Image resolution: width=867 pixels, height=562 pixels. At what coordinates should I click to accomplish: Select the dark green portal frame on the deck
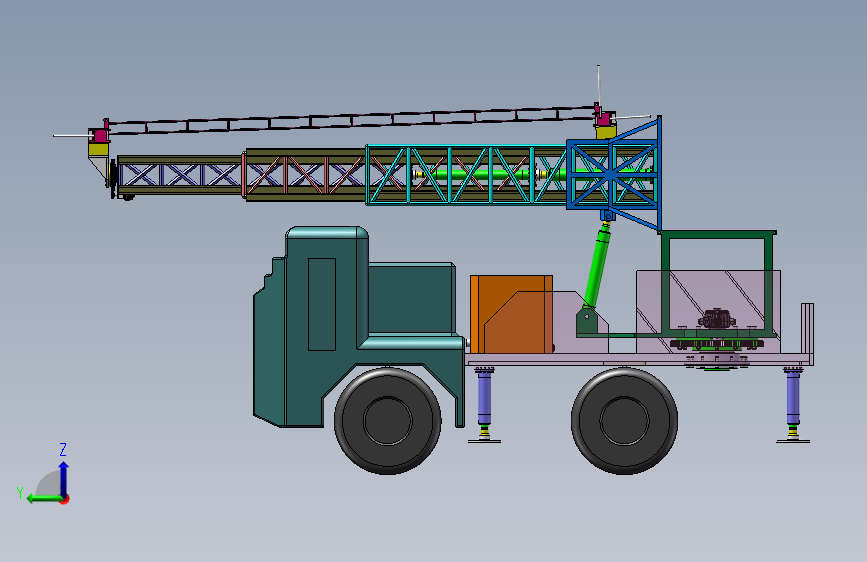(718, 285)
